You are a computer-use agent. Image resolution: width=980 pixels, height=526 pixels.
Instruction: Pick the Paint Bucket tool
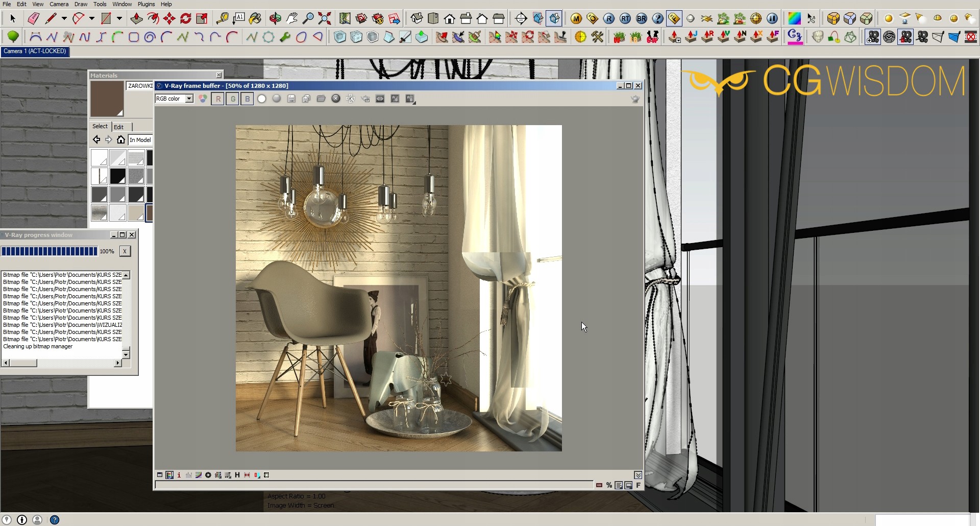tap(255, 19)
